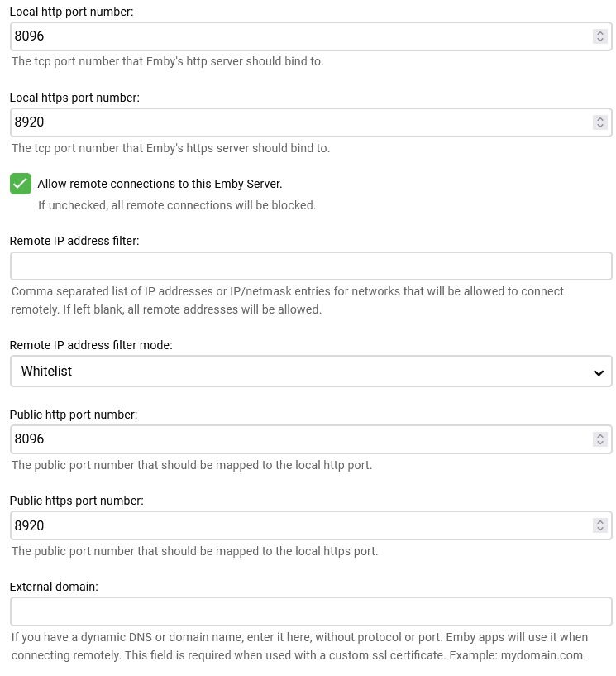Click the public https port number field
This screenshot has height=676, width=616.
(x=248, y=526)
